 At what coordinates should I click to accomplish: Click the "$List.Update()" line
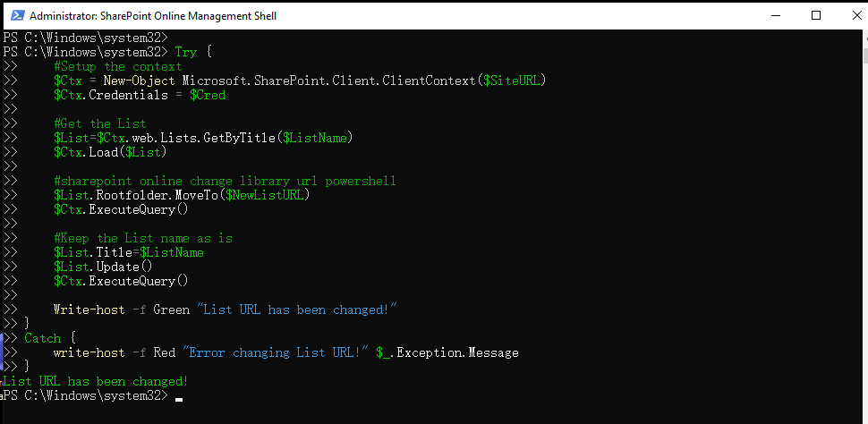(x=103, y=267)
